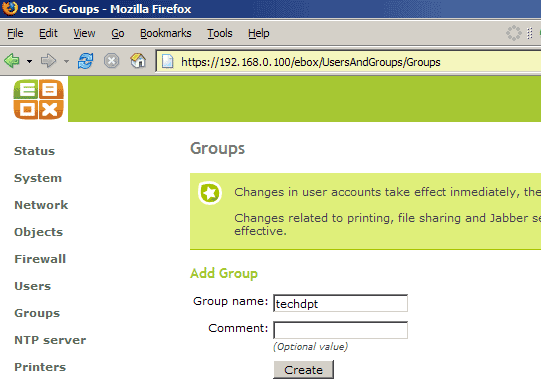The image size is (541, 387).
Task: Open the Users section in the sidebar
Action: point(32,286)
